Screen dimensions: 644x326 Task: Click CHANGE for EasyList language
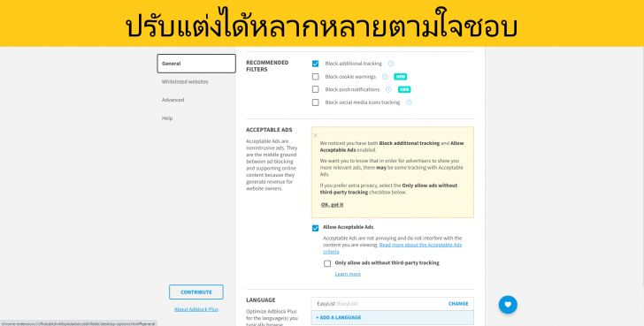(458, 304)
